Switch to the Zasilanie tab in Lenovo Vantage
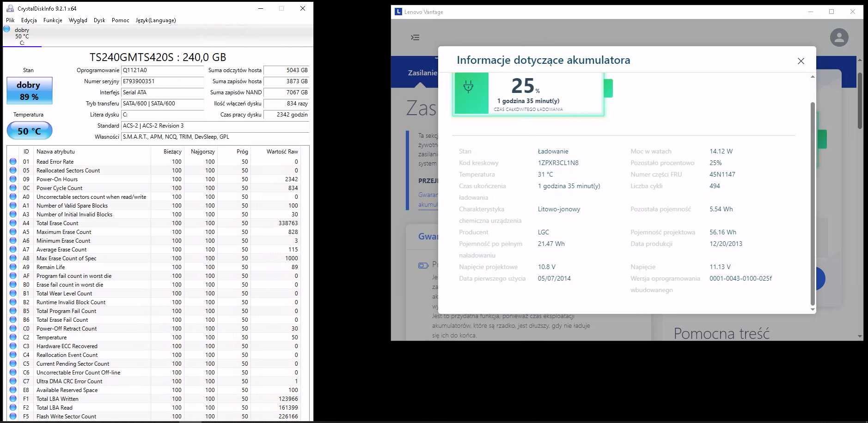Screen dimensions: 868x423 pyautogui.click(x=422, y=73)
